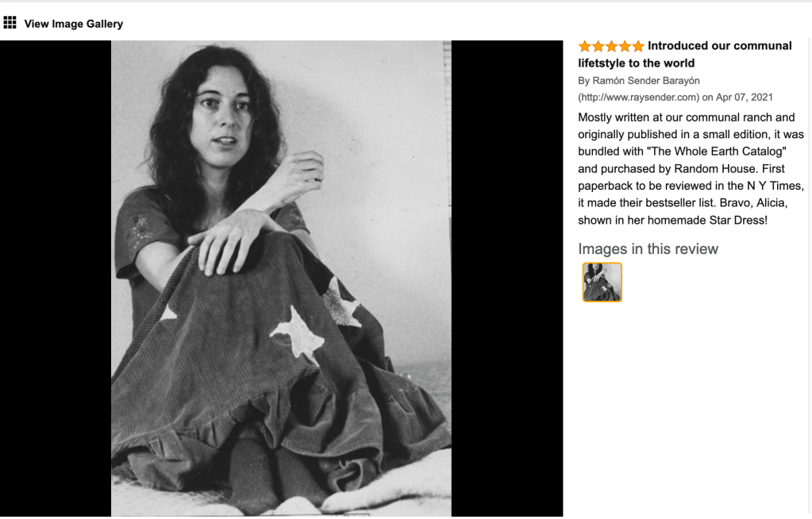Click reviewer name Ramón Sender Barayón
812x519 pixels.
tap(646, 81)
